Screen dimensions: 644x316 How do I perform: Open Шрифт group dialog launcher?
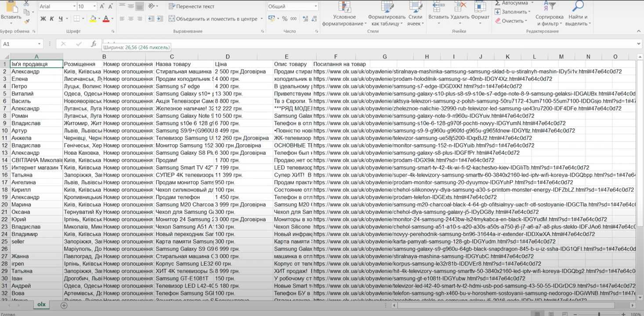[113, 32]
